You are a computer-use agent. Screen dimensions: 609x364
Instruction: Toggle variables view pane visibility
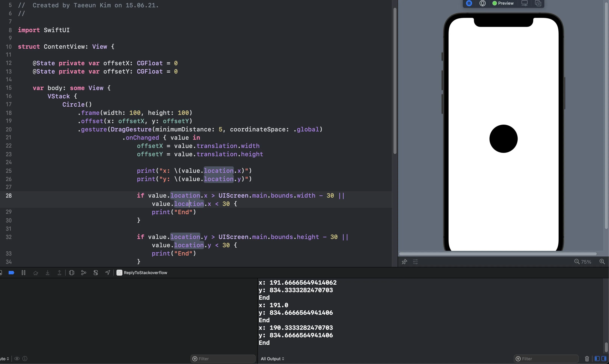point(597,359)
